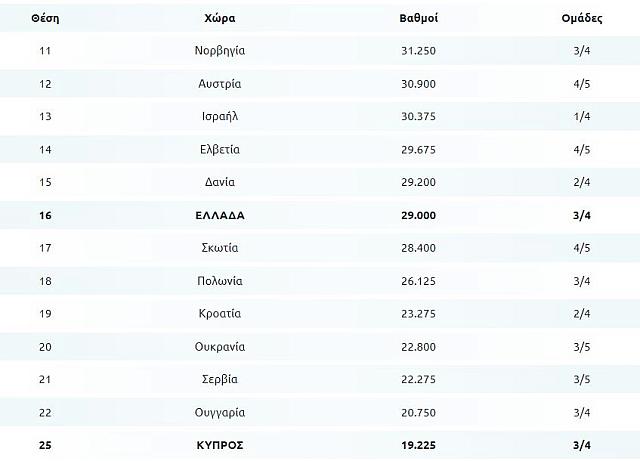Click the Ελβετία country name
640x461 pixels.
221,149
